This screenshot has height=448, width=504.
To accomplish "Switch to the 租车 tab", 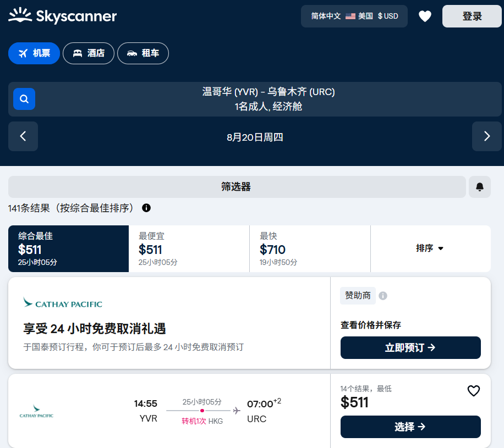I will pos(143,53).
